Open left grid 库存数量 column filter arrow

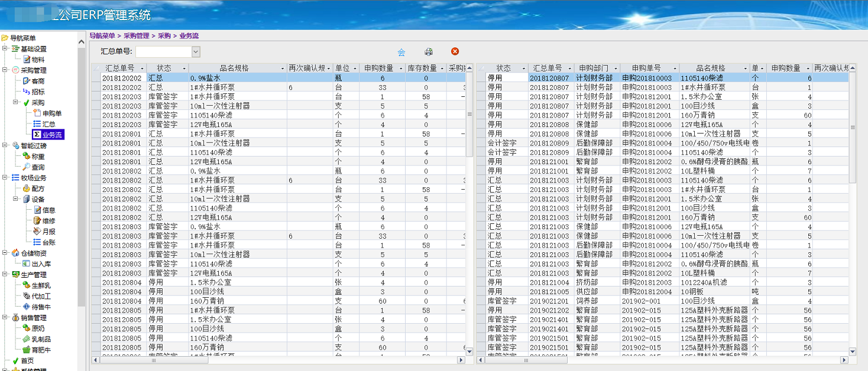click(x=442, y=69)
